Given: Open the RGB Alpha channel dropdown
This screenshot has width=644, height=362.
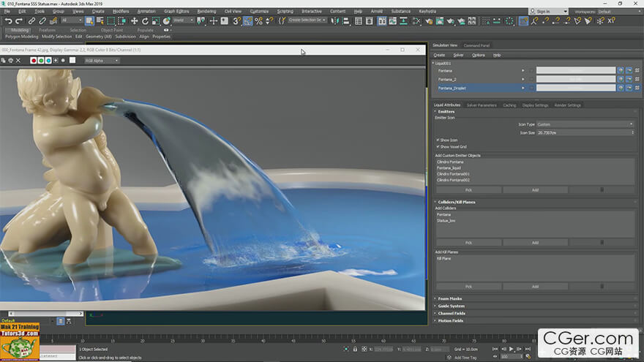Looking at the screenshot, I should [x=102, y=61].
